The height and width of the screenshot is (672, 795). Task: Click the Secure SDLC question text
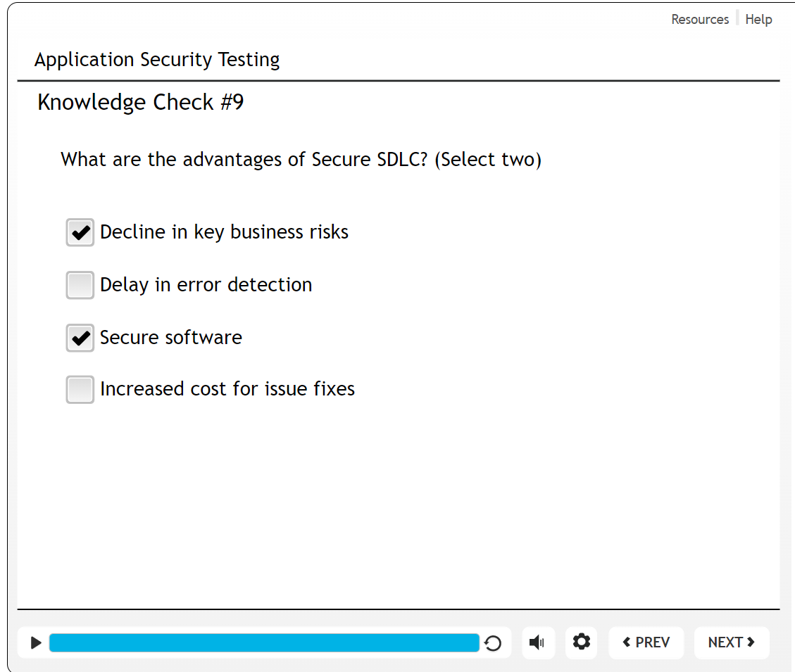(301, 160)
